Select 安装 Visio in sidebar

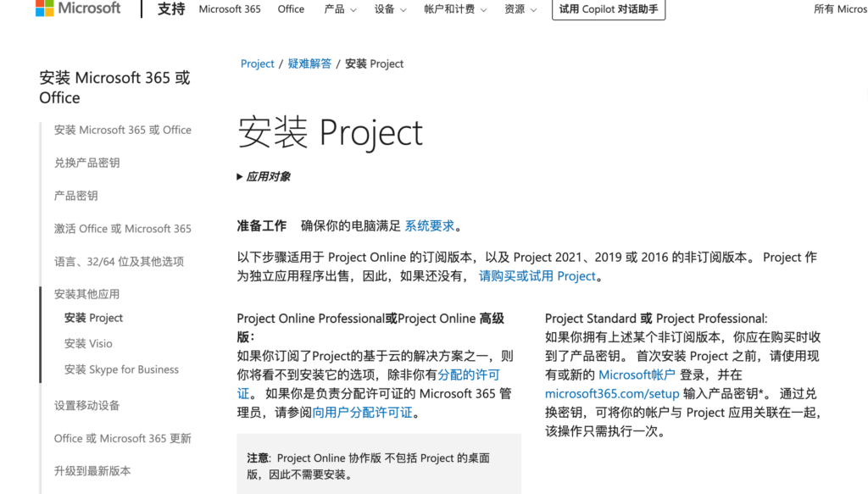pyautogui.click(x=88, y=343)
